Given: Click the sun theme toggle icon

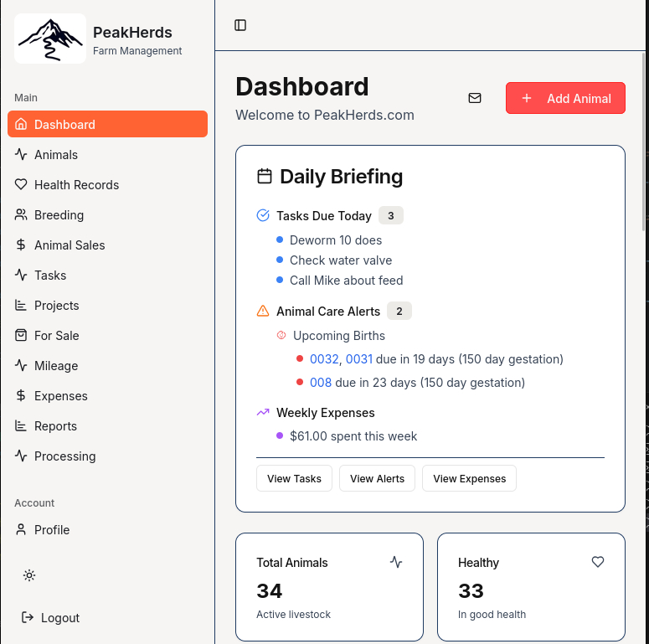Looking at the screenshot, I should click(29, 575).
